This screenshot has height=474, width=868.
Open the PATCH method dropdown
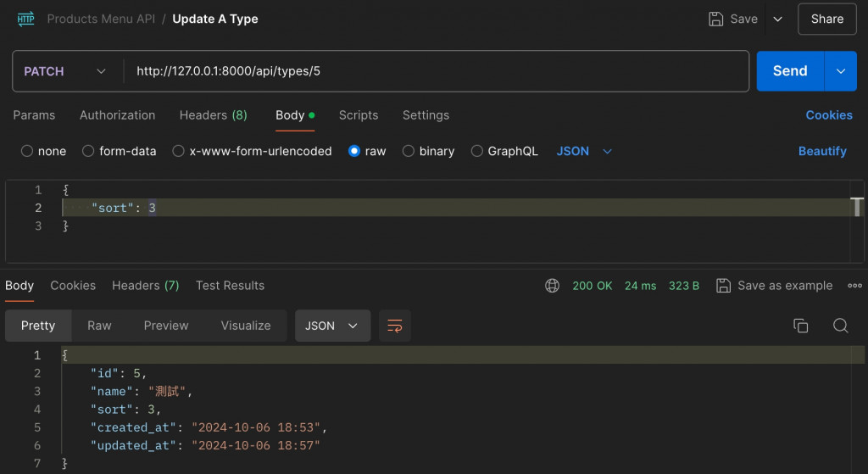click(65, 71)
